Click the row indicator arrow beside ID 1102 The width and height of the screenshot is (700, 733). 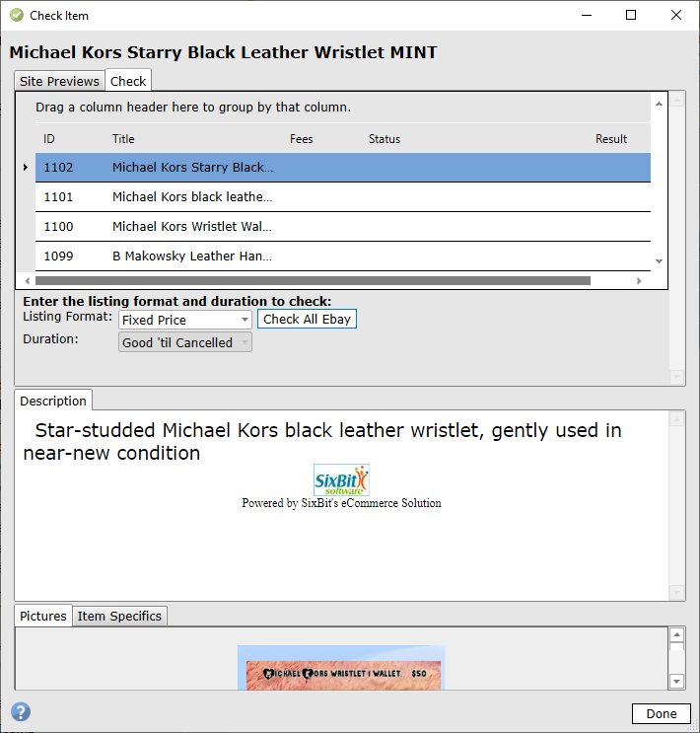[25, 168]
